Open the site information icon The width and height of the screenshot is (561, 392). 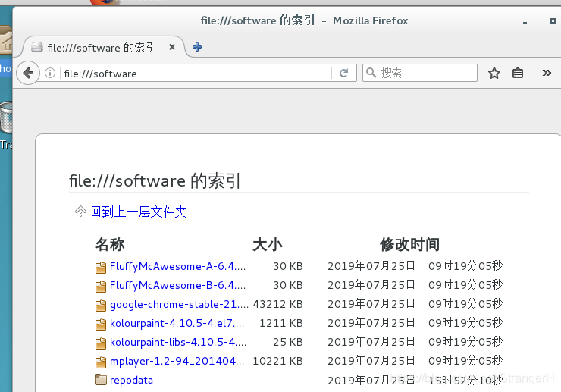tap(50, 73)
